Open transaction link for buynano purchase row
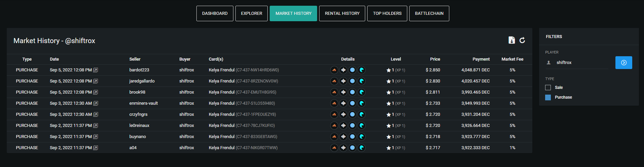The image size is (644, 167). [x=96, y=137]
